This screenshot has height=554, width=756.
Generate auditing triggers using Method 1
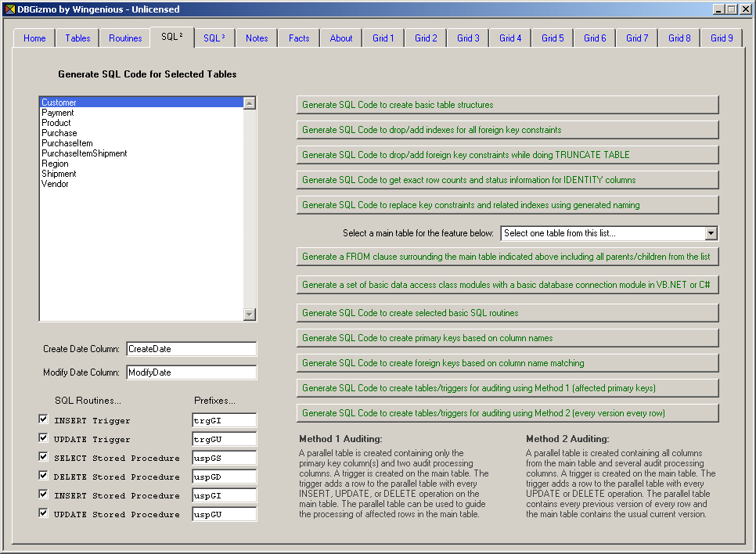point(507,388)
